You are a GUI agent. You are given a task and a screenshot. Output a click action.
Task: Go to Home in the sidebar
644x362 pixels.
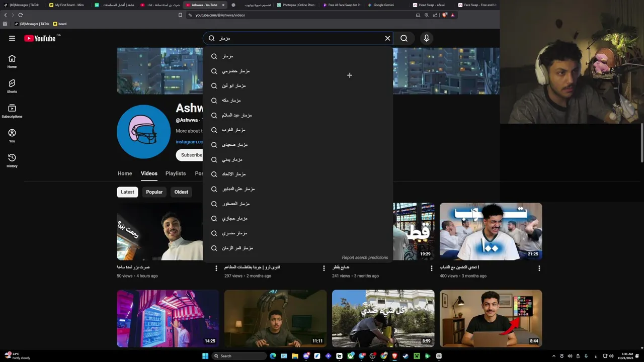point(12,61)
